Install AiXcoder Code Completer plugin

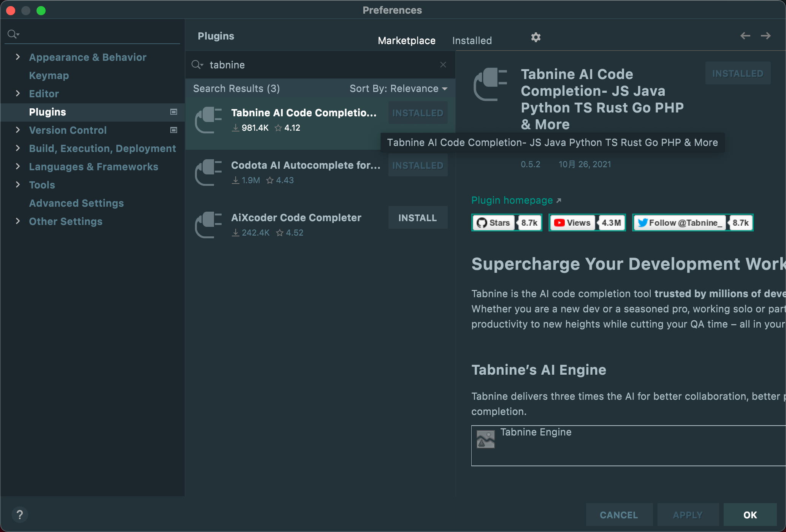click(417, 218)
